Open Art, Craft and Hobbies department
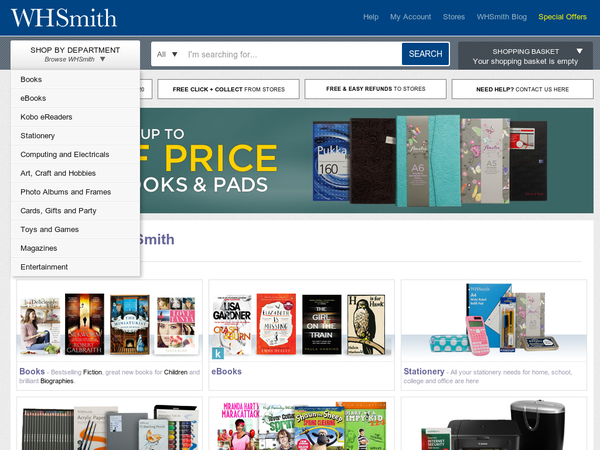 (75, 173)
